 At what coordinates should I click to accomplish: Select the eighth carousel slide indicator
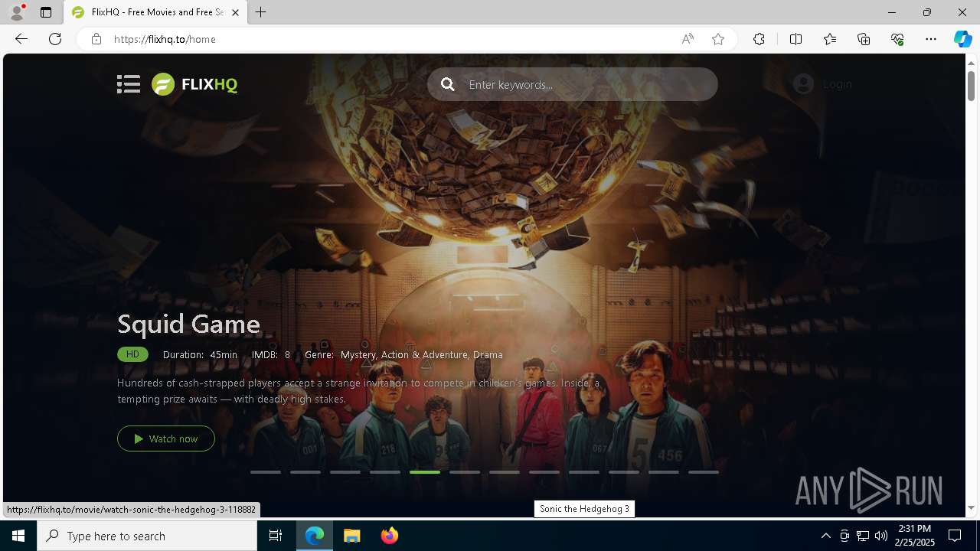pos(544,472)
